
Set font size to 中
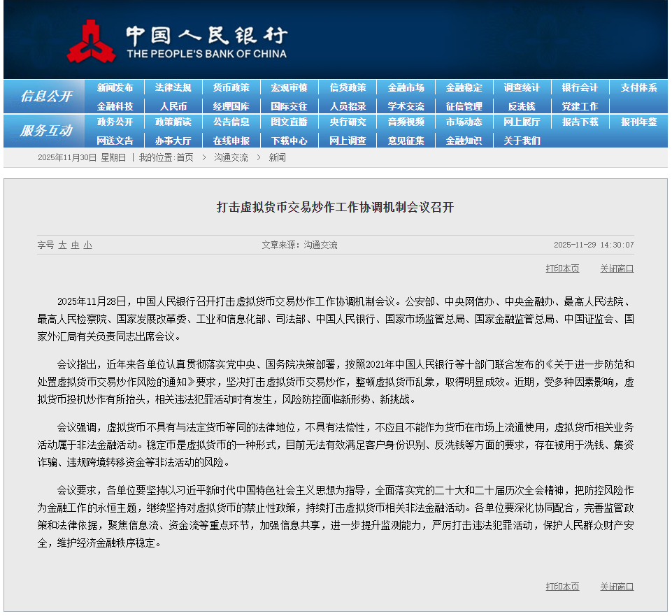point(76,245)
